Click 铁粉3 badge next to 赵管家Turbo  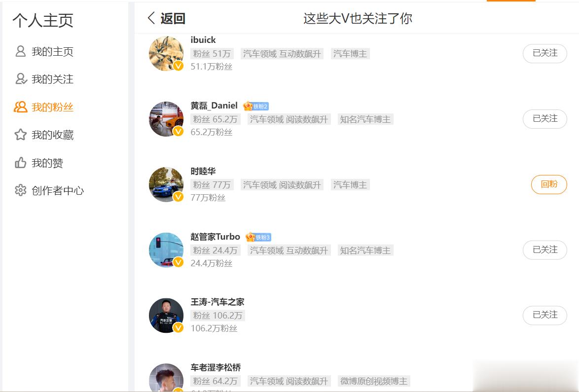(258, 237)
